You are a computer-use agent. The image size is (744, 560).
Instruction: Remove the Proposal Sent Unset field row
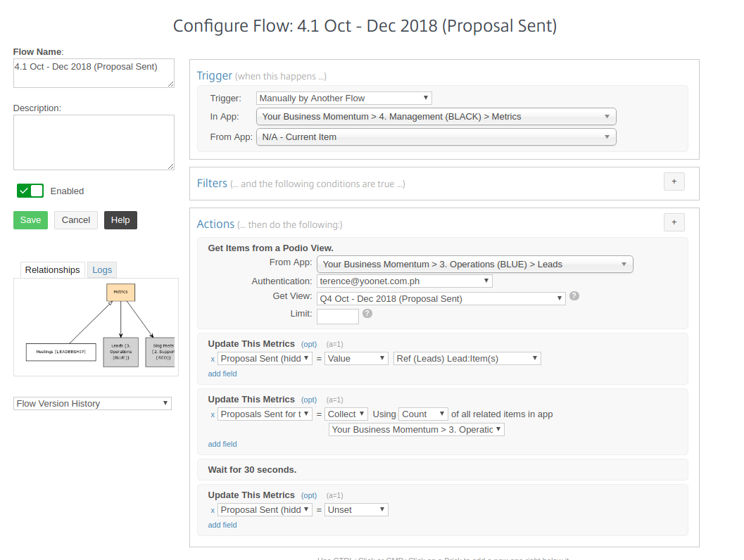point(213,510)
